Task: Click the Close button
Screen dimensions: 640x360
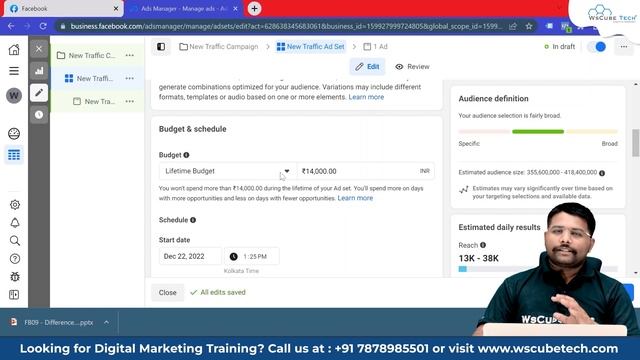Action: pos(167,293)
